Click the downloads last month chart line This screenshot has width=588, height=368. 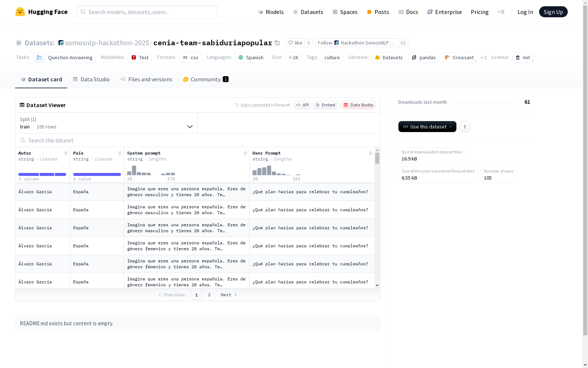pos(485,103)
